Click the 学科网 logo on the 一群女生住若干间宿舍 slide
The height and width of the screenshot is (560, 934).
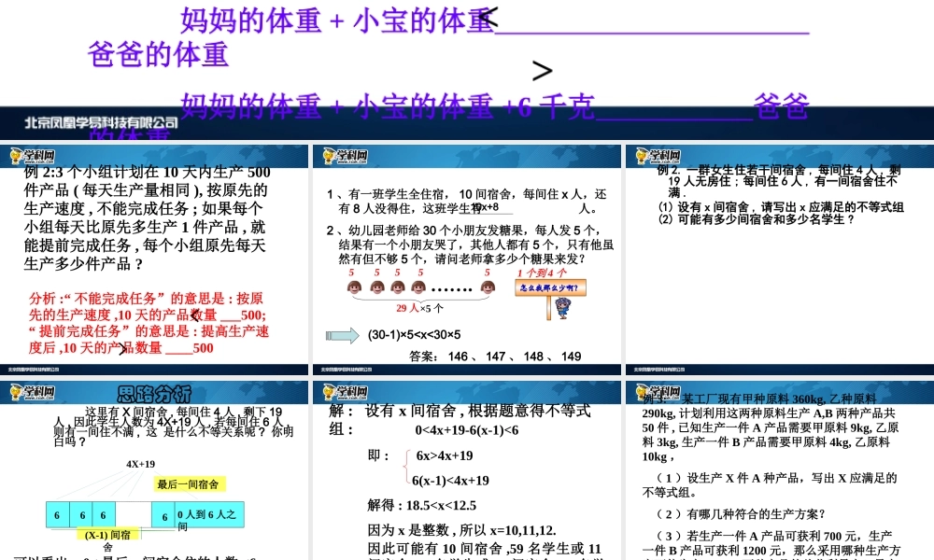[658, 157]
